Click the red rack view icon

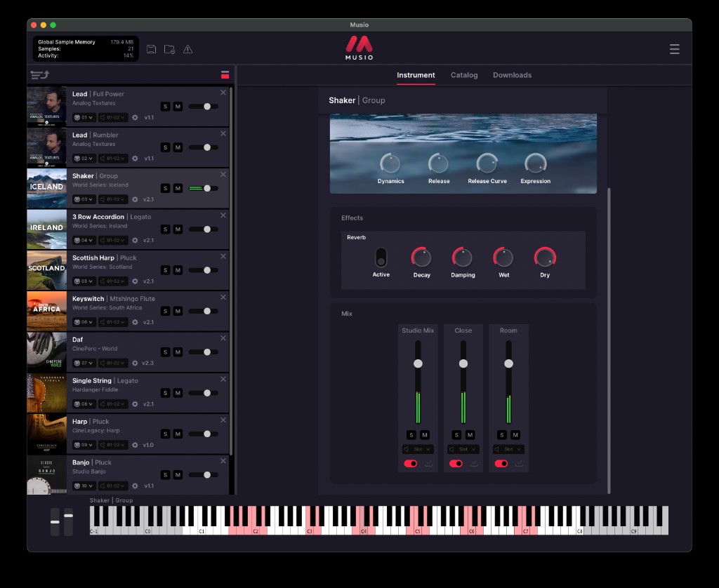click(x=225, y=74)
